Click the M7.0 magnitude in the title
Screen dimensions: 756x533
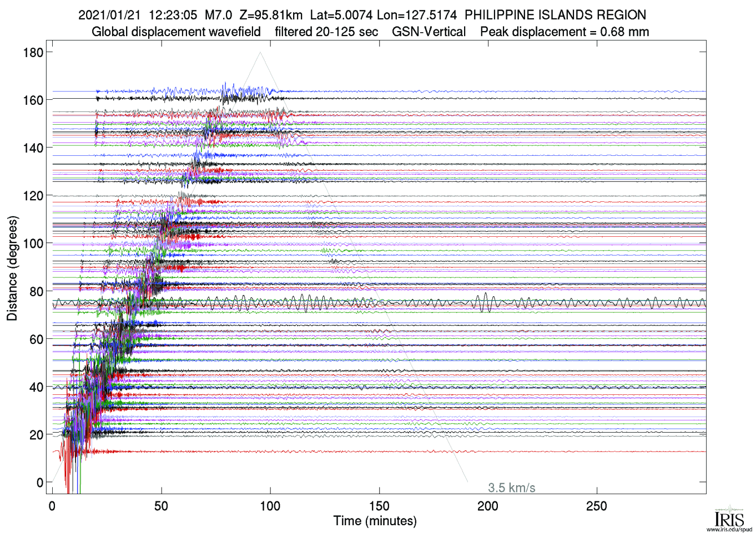218,15
